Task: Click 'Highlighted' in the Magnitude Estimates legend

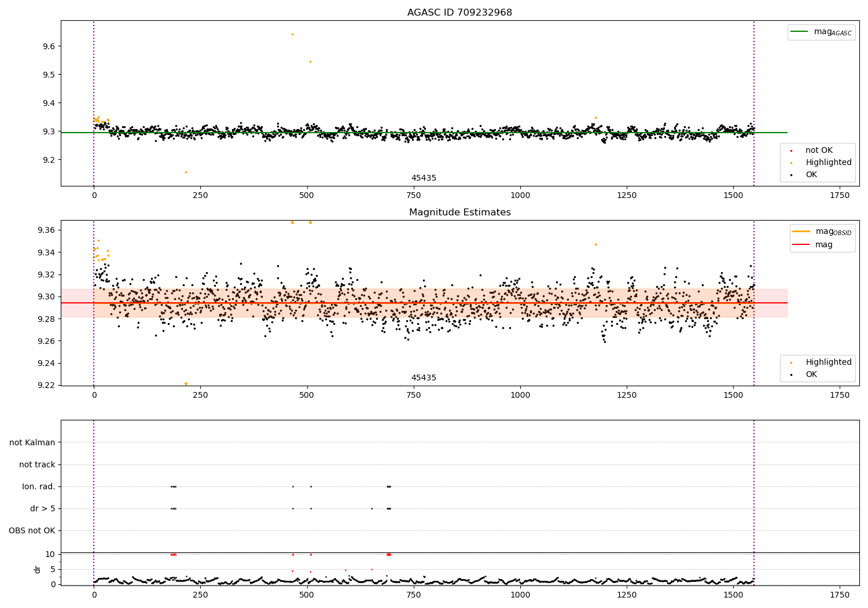Action: coord(829,362)
